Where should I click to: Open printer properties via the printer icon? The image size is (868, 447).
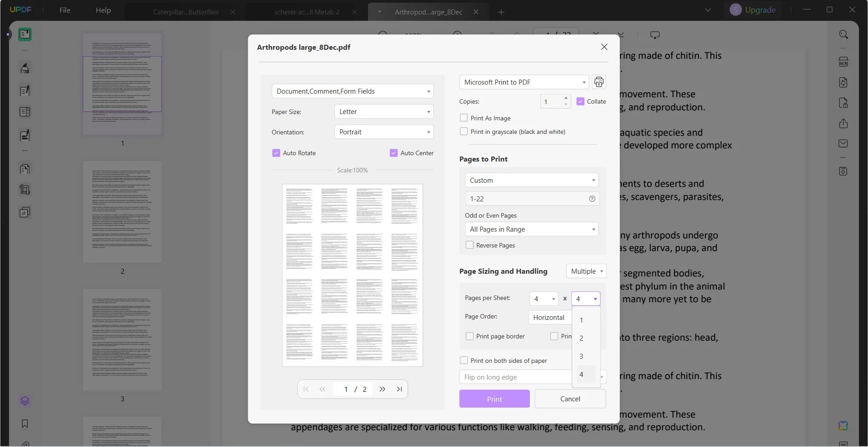[599, 82]
